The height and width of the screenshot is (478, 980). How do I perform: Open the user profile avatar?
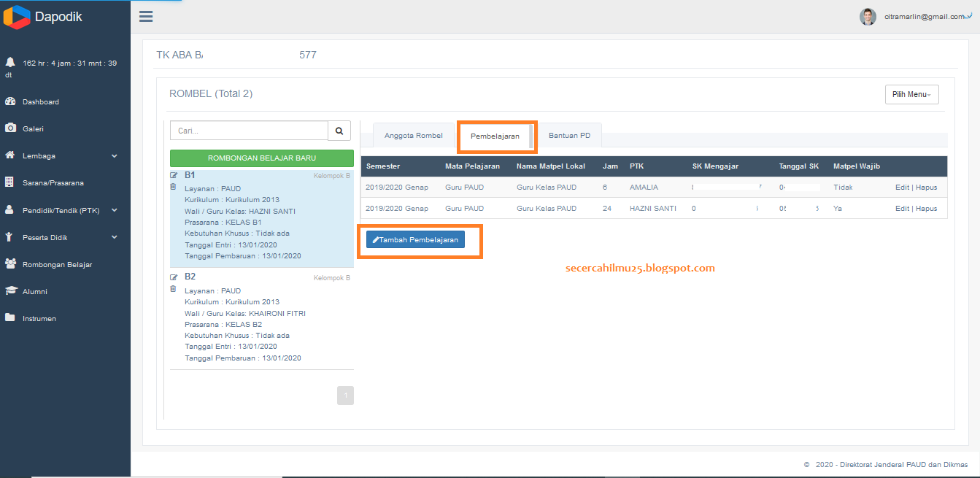point(868,17)
